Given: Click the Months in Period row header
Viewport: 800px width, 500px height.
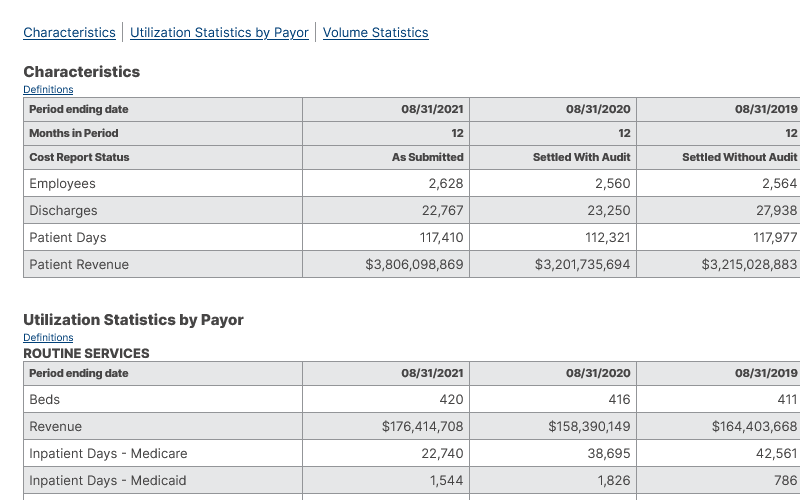Looking at the screenshot, I should (74, 133).
